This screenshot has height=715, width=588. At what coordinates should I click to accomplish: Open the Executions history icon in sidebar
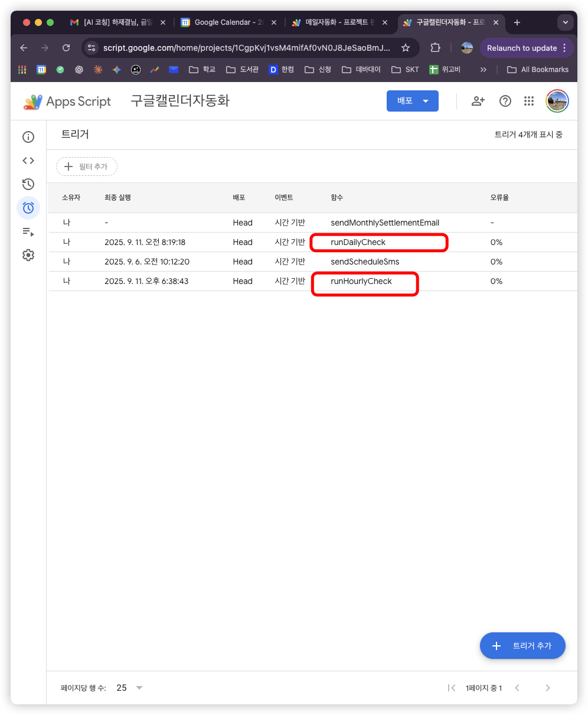point(28,184)
